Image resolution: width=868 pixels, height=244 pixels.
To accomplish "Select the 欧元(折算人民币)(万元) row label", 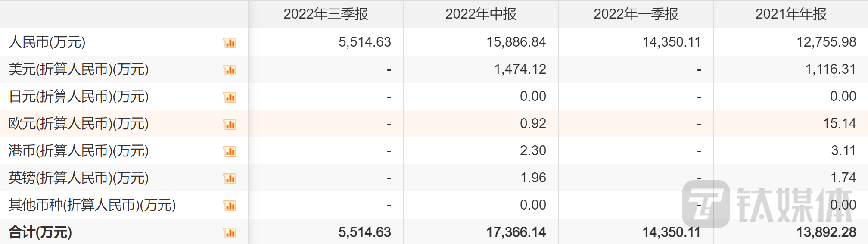I will click(78, 124).
